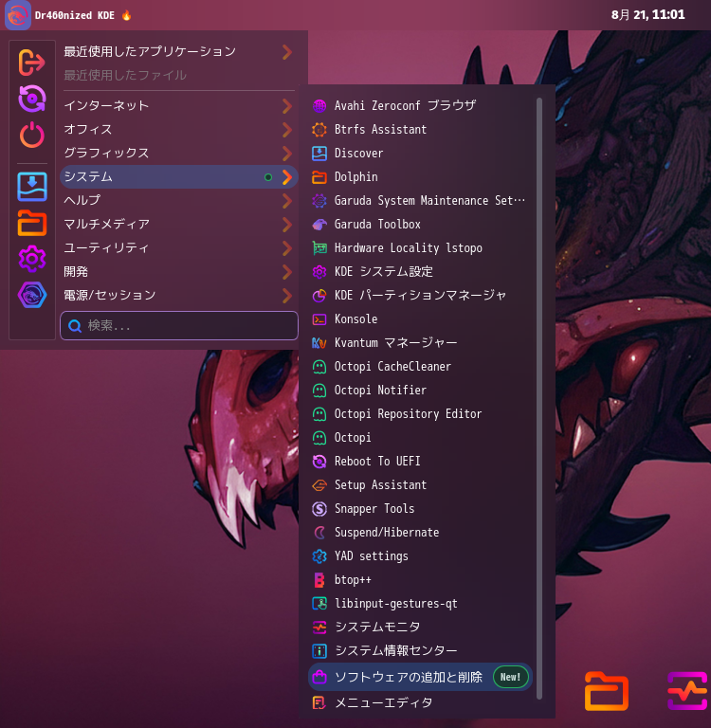Expand the オフィス category chevron
Screen dimensions: 711x728
click(x=287, y=130)
